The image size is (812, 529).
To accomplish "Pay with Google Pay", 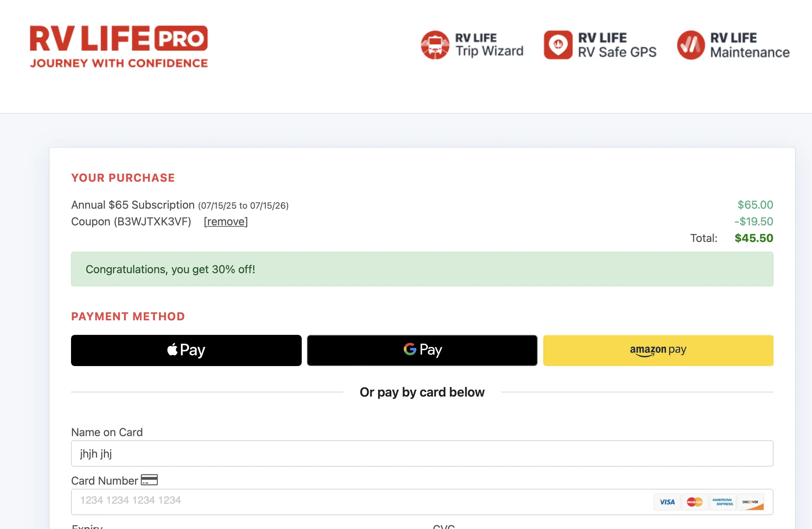I will coord(422,350).
